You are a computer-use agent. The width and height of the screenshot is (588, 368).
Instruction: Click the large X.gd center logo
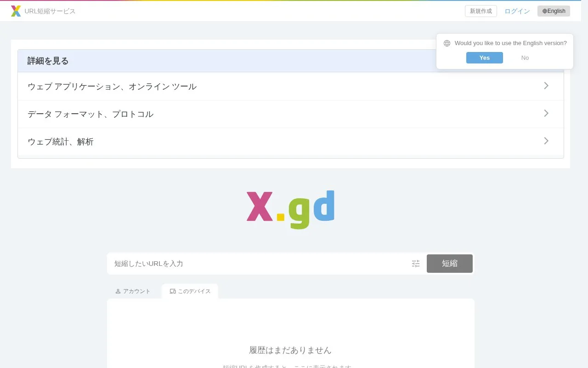click(290, 209)
